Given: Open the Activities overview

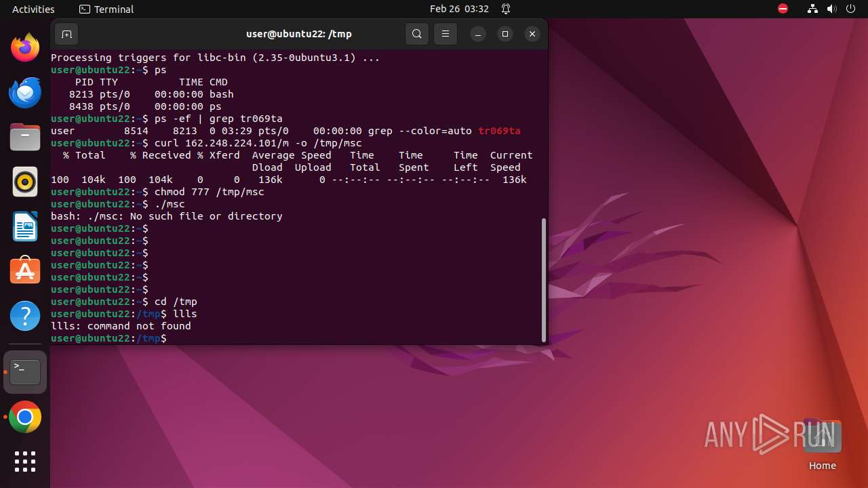Looking at the screenshot, I should pos(33,9).
